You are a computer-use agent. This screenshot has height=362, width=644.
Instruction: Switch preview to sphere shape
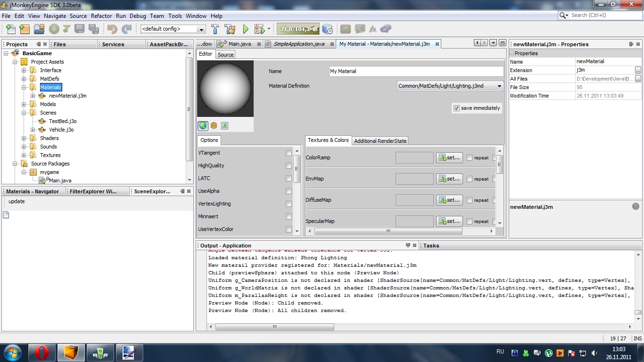pos(203,126)
